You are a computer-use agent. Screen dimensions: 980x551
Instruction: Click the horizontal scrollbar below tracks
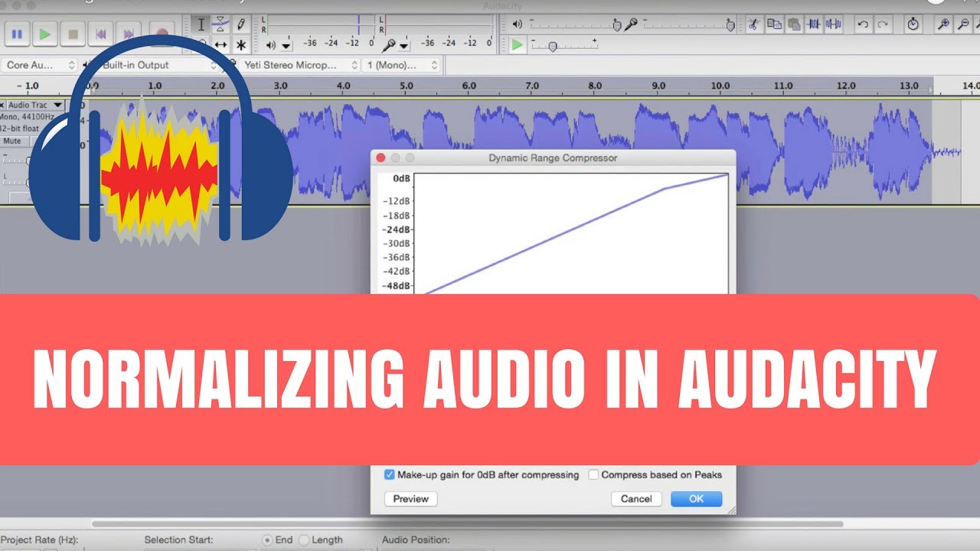467,524
